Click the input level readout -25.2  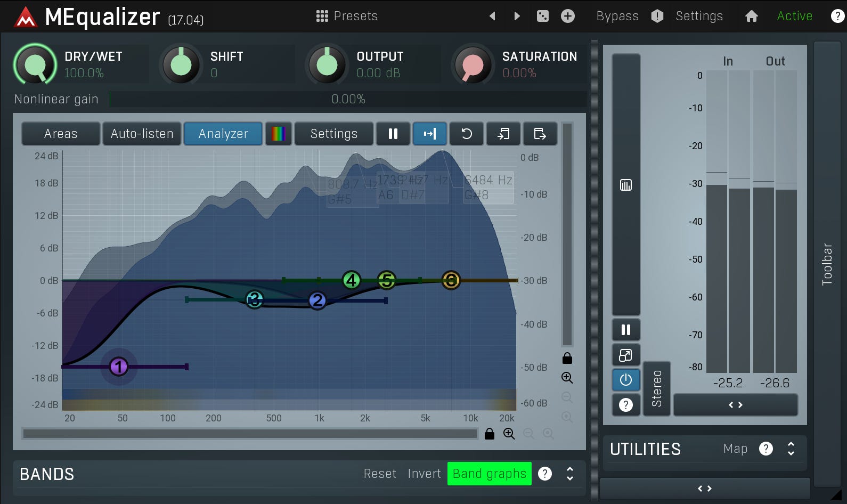tap(728, 383)
